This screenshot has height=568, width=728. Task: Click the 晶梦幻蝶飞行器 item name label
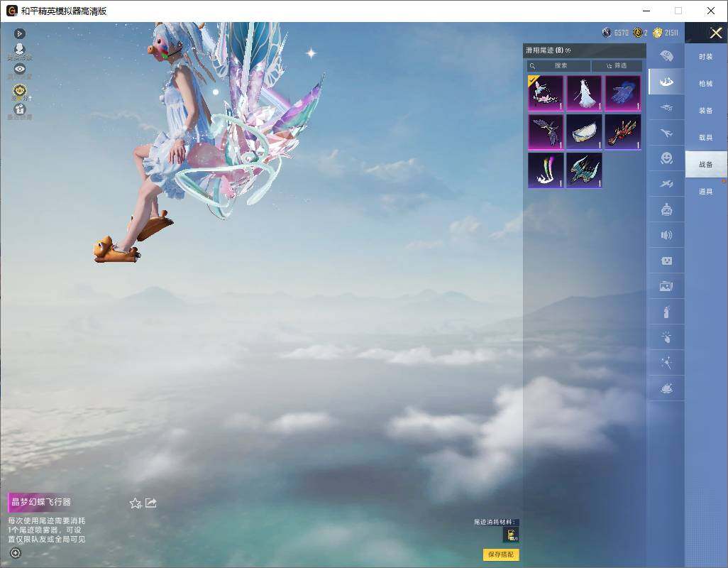point(41,502)
